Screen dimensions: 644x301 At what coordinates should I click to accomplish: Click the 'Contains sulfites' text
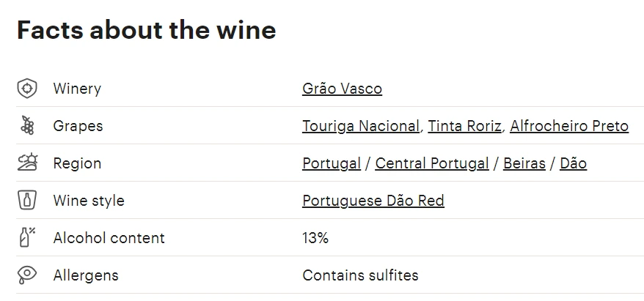(x=360, y=275)
